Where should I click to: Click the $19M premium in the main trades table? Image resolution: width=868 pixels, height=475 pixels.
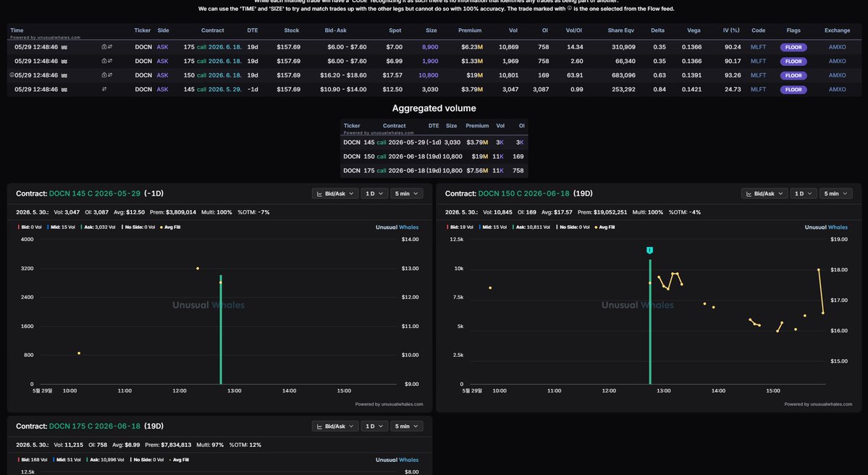[474, 75]
